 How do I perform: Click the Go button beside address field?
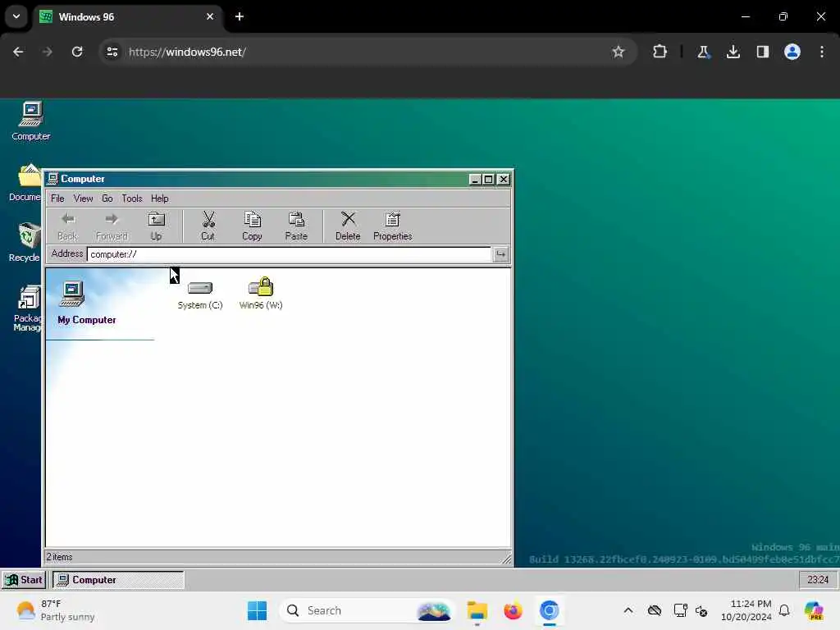pos(500,254)
